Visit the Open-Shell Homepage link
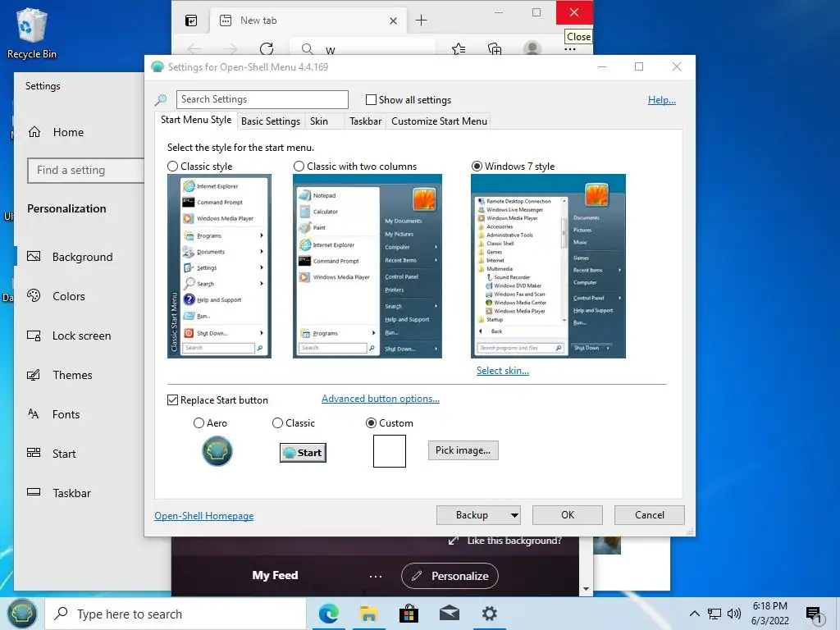 click(x=203, y=516)
